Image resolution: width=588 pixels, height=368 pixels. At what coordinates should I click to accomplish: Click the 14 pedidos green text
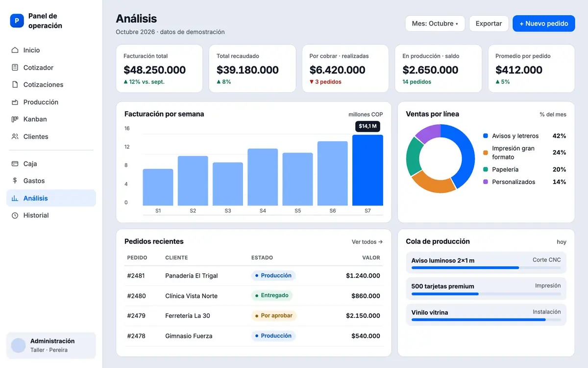417,82
